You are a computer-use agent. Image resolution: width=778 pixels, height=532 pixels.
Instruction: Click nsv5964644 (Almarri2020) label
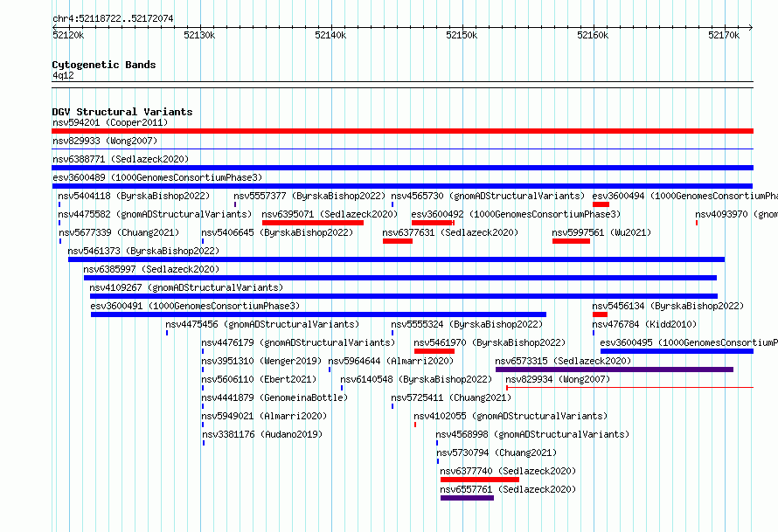pos(391,361)
